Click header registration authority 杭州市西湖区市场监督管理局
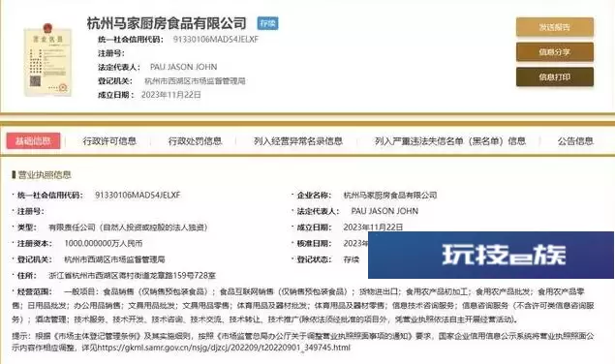 click(x=195, y=81)
